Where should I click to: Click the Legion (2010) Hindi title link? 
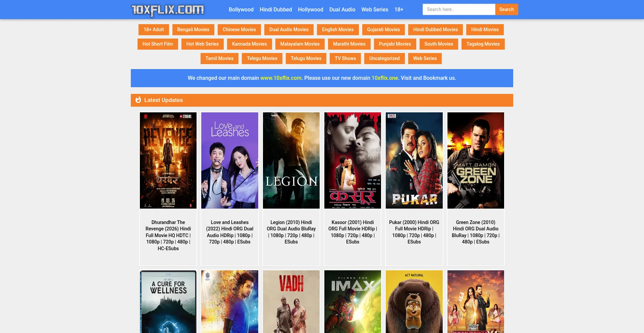[x=291, y=232]
